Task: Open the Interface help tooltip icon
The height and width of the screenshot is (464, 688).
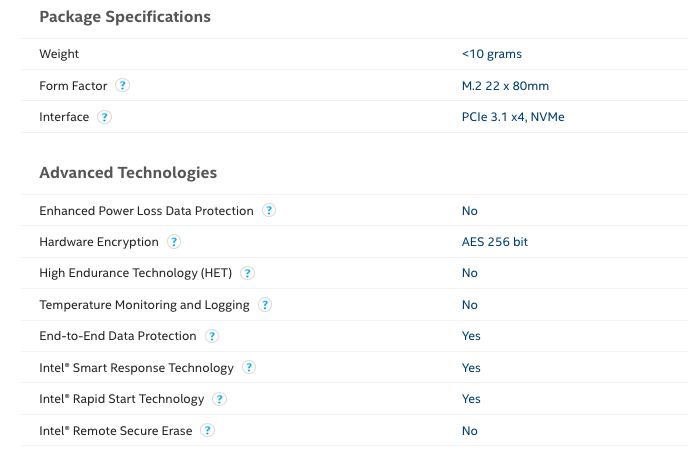Action: click(104, 117)
